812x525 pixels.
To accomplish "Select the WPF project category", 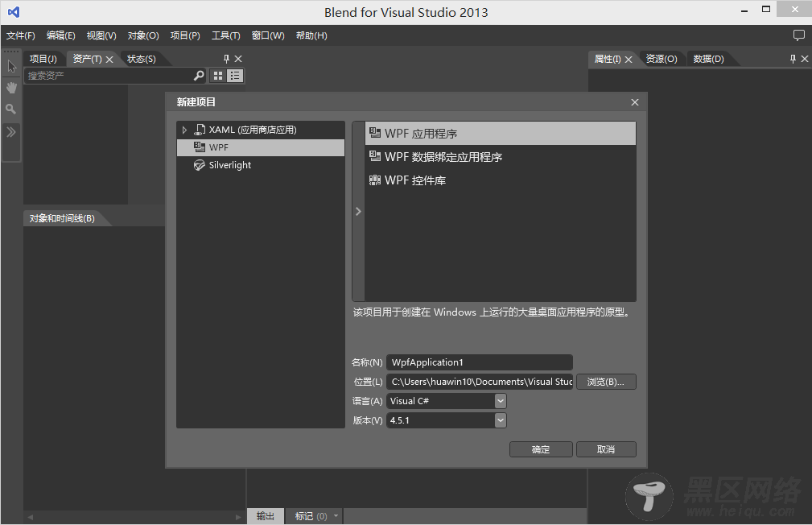I will pyautogui.click(x=261, y=147).
